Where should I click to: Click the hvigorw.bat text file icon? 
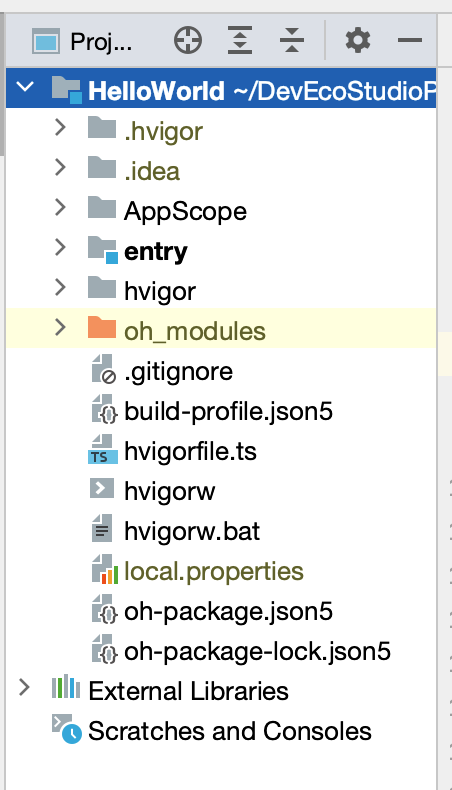click(x=102, y=529)
